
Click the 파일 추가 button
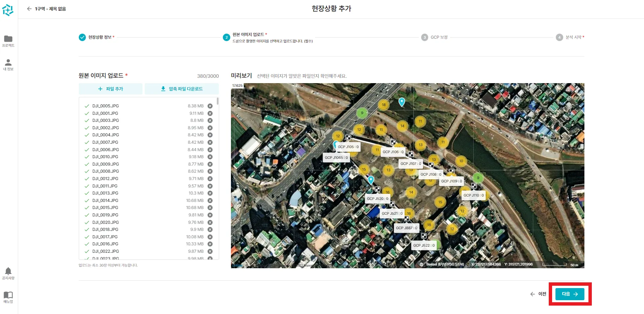pyautogui.click(x=110, y=89)
